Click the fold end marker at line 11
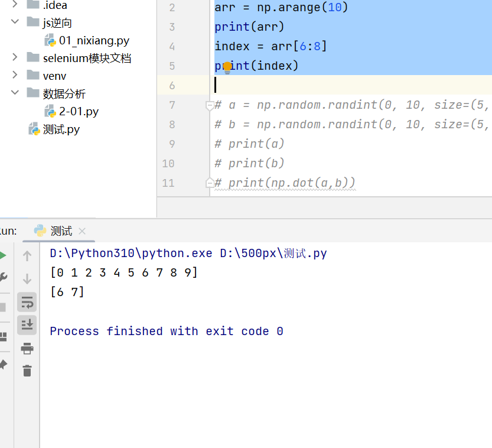Screen dimensions: 492x448 [x=209, y=183]
